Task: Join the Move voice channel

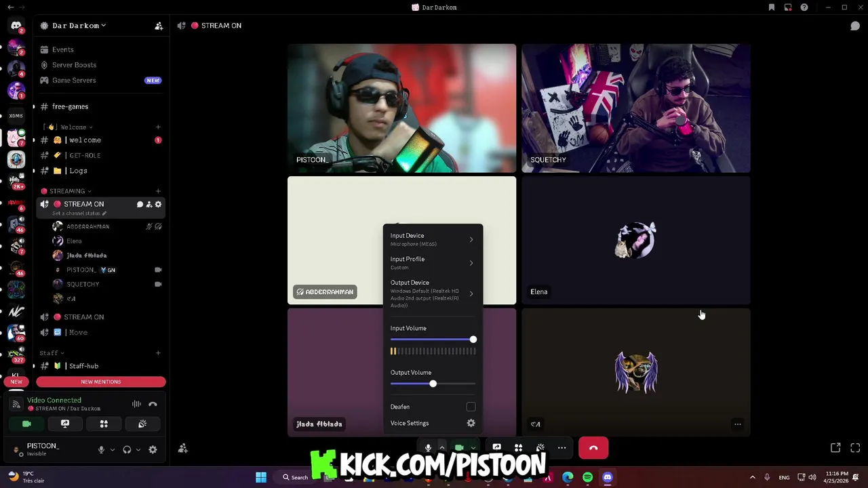Action: [x=100, y=332]
